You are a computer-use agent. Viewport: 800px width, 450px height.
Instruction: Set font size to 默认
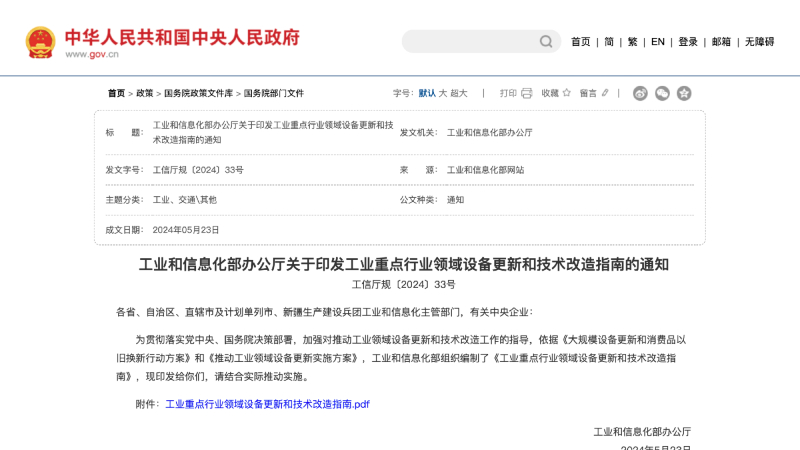[x=427, y=93]
